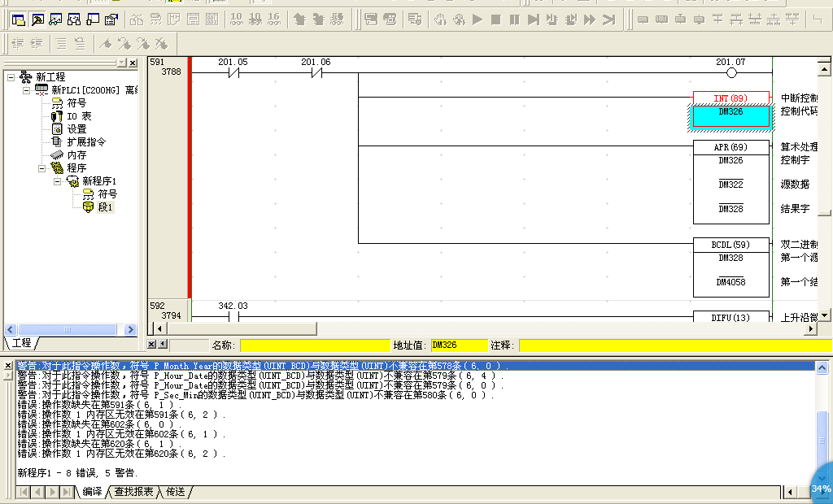Select the cyan DM326 operand cell
Screen dimensions: 833x504
(x=731, y=117)
